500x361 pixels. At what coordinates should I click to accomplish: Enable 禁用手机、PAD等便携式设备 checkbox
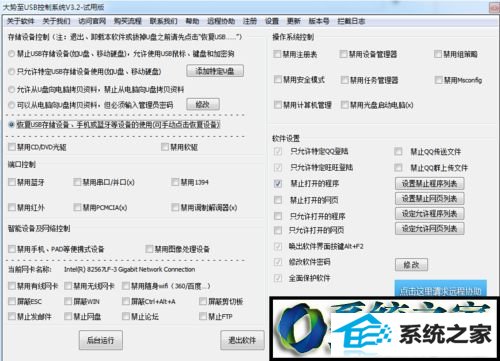[12, 249]
